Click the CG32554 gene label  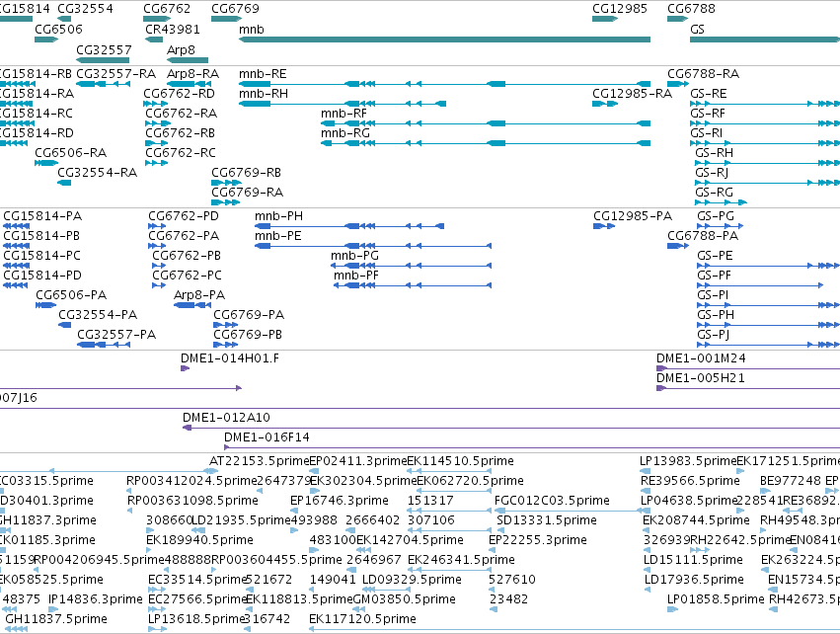(85, 9)
